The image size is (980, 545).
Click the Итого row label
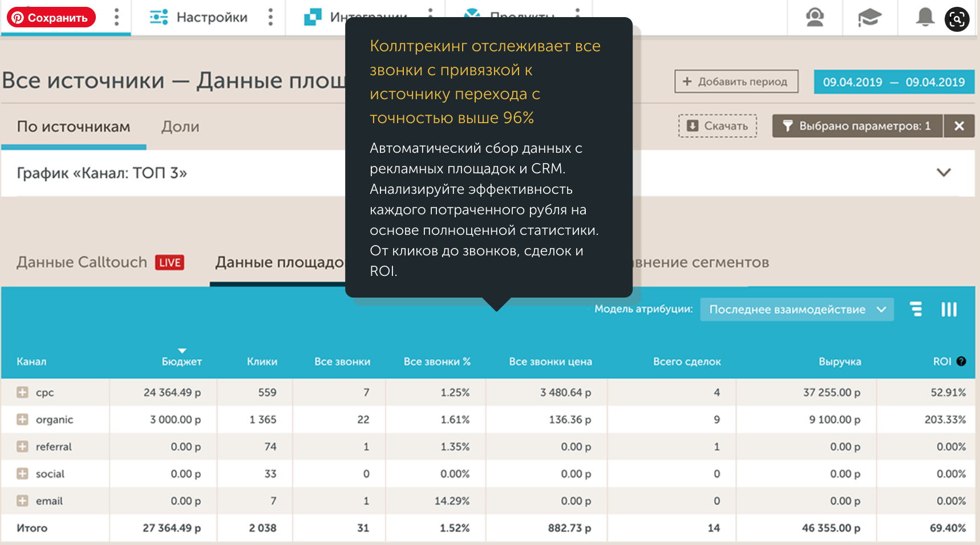click(32, 528)
